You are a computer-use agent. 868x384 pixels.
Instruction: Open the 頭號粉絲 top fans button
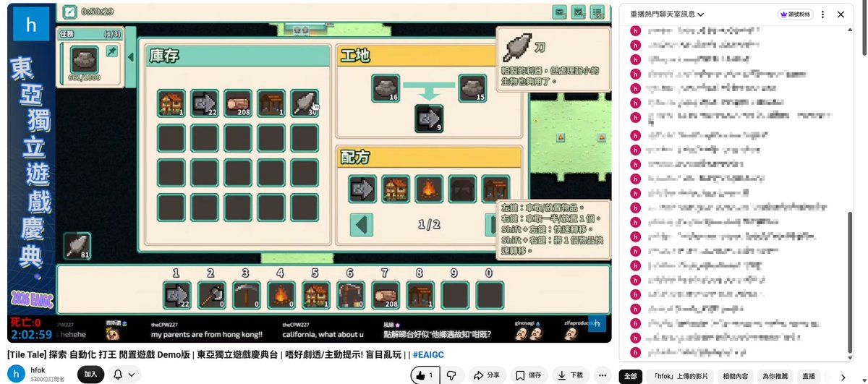(795, 14)
